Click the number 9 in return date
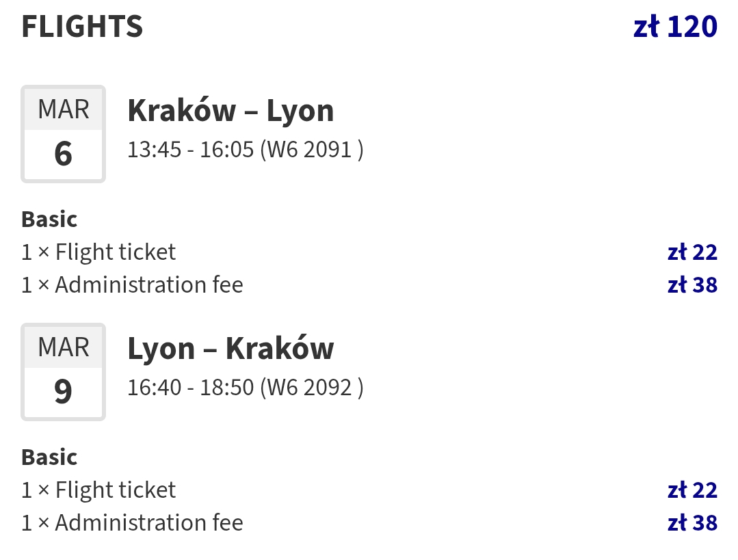This screenshot has height=560, width=738. coord(63,392)
